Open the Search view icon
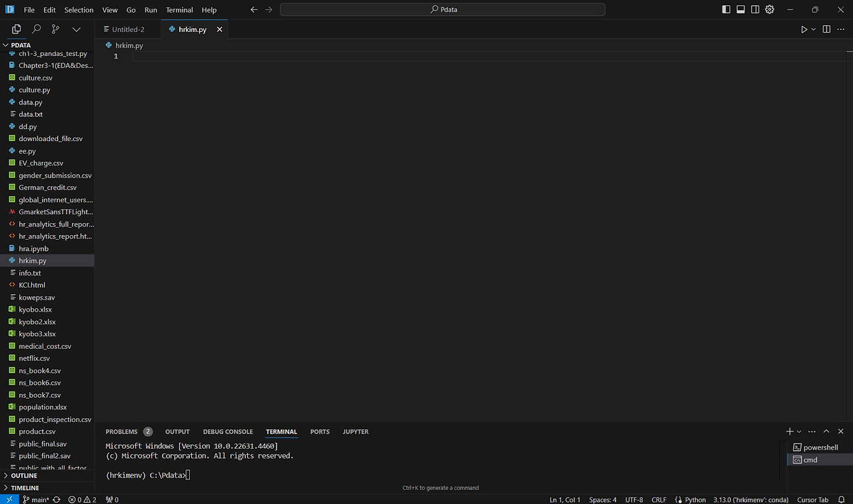Viewport: 853px width, 504px height. (37, 29)
